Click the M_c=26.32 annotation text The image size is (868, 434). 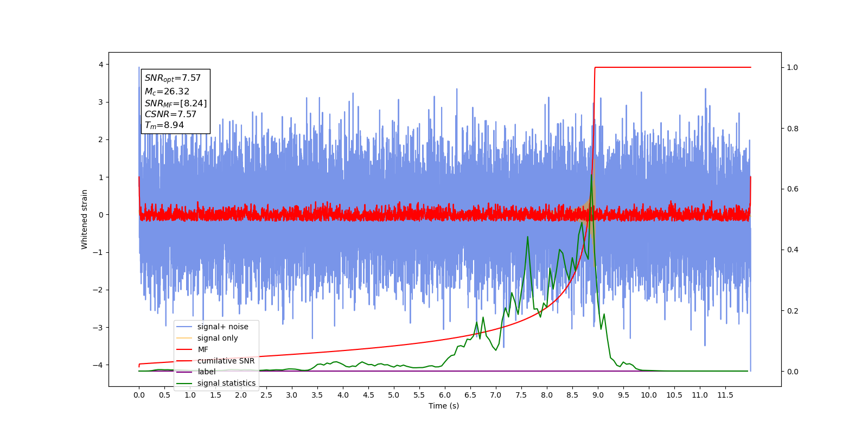click(167, 92)
